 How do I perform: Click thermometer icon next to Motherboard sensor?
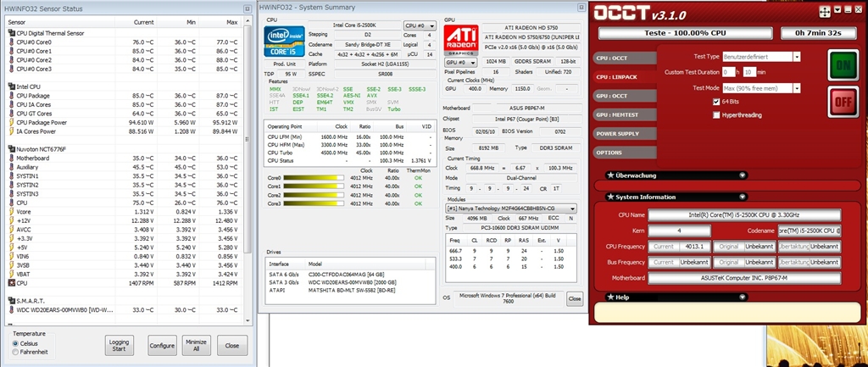pos(12,158)
